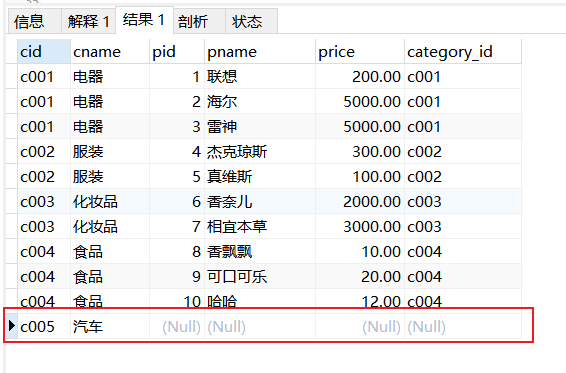Select the pname cell 联想
This screenshot has height=373, width=566.
pyautogui.click(x=260, y=77)
